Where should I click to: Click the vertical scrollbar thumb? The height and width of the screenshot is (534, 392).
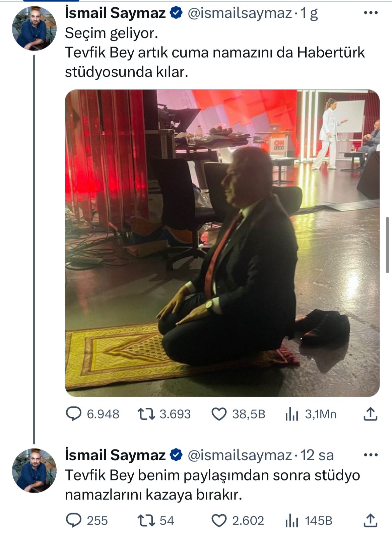point(388,245)
